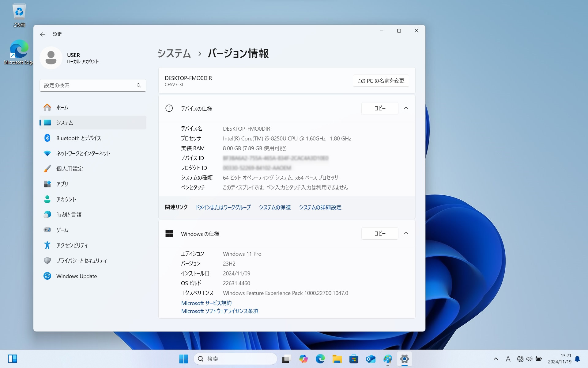Open ネットワークとインターネット settings
The width and height of the screenshot is (588, 368).
pos(93,153)
